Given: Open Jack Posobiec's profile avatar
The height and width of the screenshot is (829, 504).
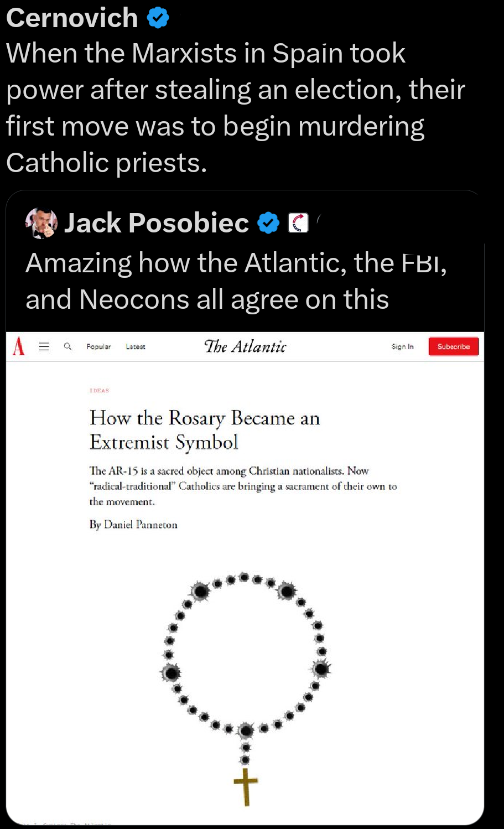Looking at the screenshot, I should point(41,223).
